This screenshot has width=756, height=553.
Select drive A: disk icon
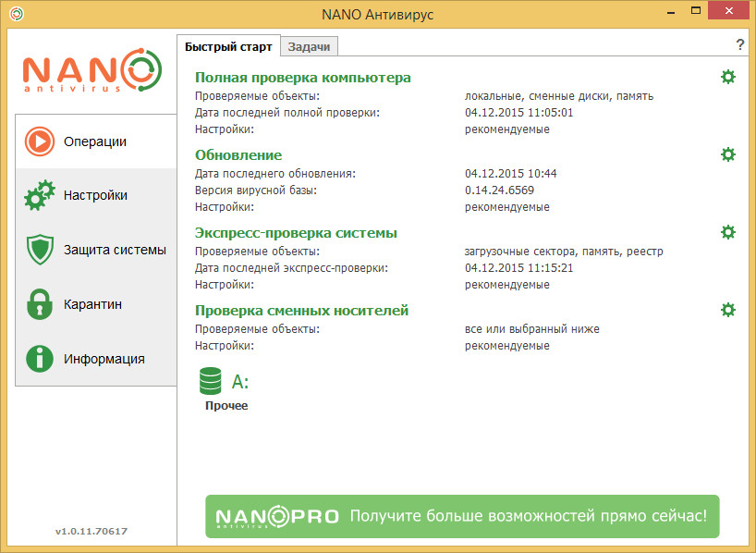tap(210, 381)
